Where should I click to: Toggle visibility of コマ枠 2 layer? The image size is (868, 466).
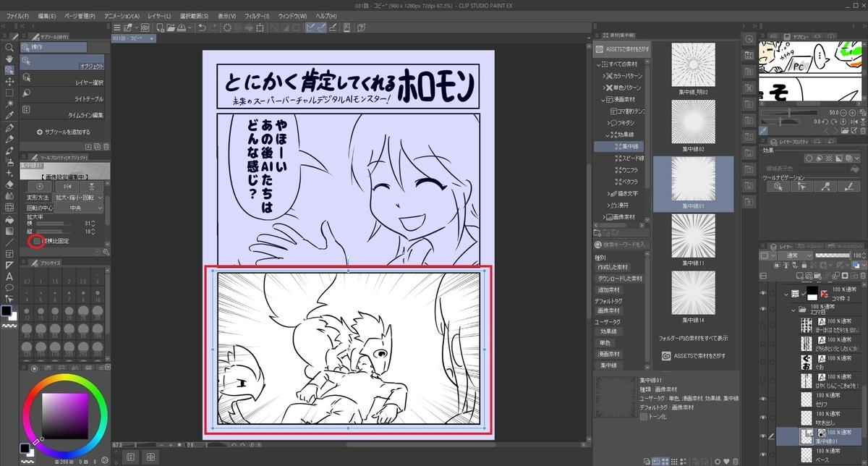[x=762, y=293]
